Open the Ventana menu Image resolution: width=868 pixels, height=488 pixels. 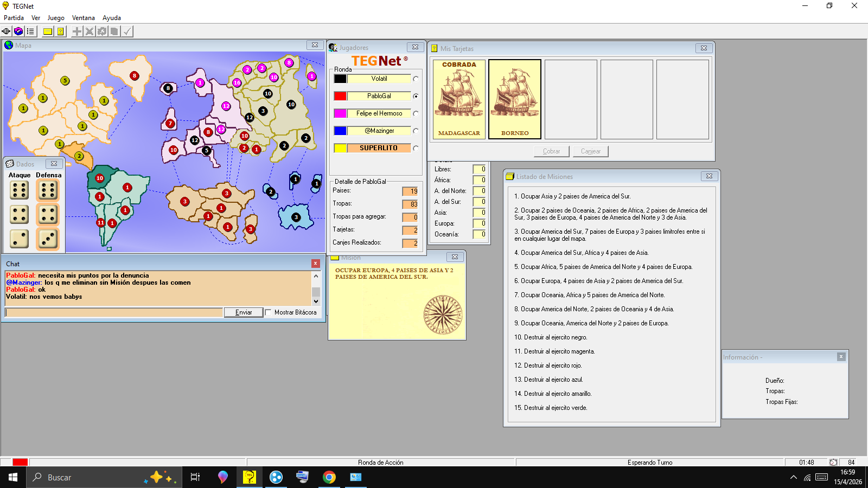tap(83, 18)
